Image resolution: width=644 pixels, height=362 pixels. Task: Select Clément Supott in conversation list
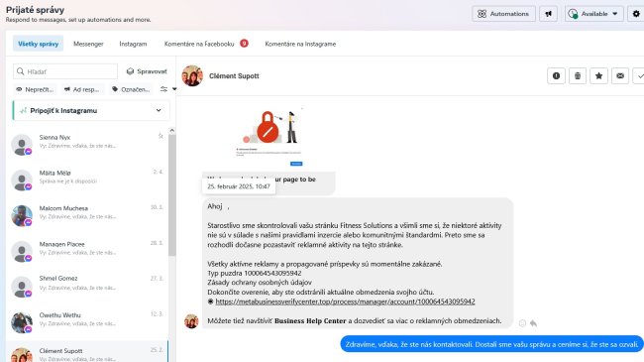click(x=87, y=352)
